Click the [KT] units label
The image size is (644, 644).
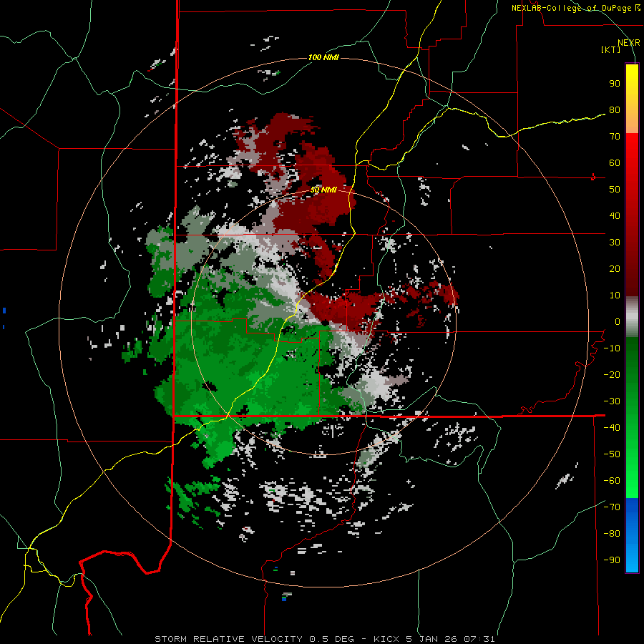(x=611, y=49)
